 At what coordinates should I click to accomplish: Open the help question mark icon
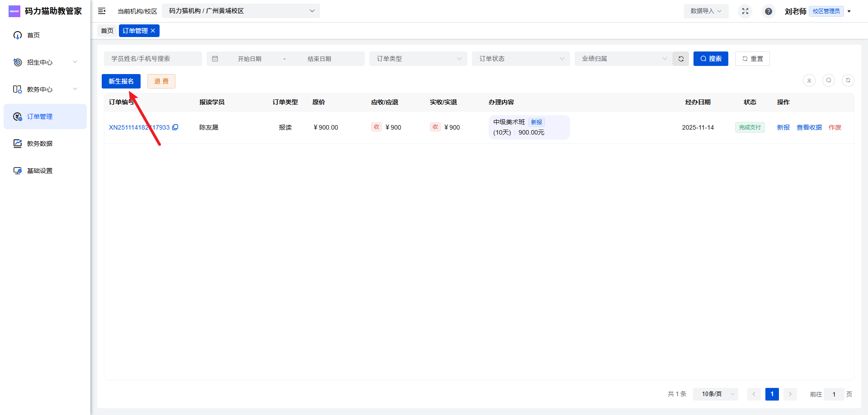click(768, 11)
